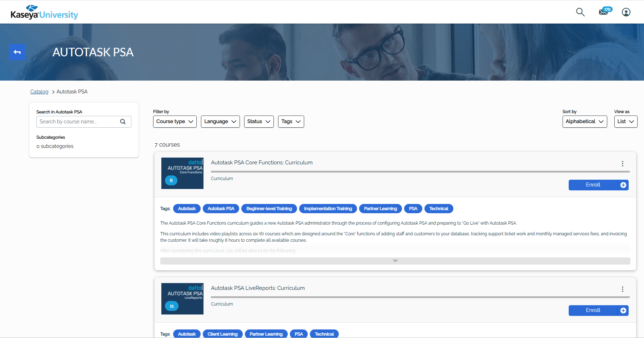
Task: Select the Implementation Training tag
Action: click(x=328, y=209)
